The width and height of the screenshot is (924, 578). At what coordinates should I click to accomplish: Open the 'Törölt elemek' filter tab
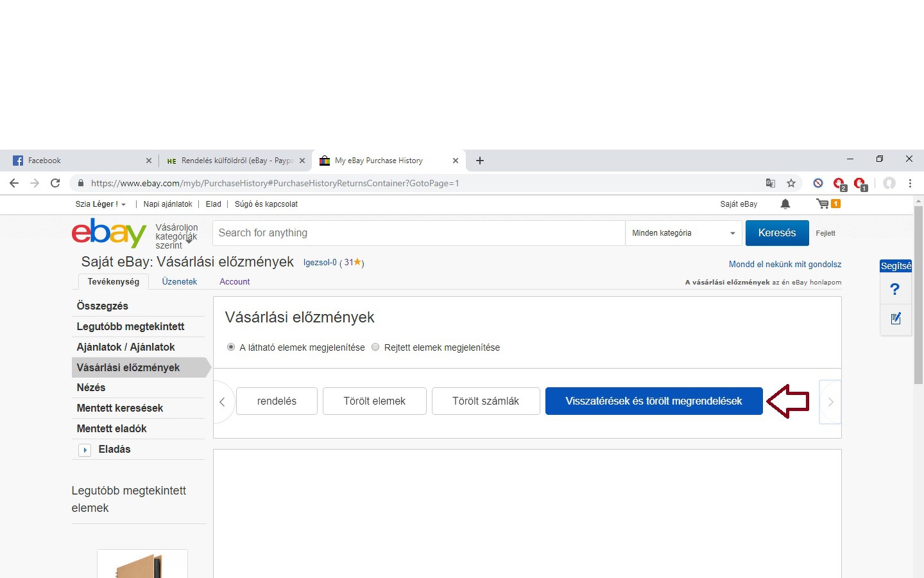(375, 401)
